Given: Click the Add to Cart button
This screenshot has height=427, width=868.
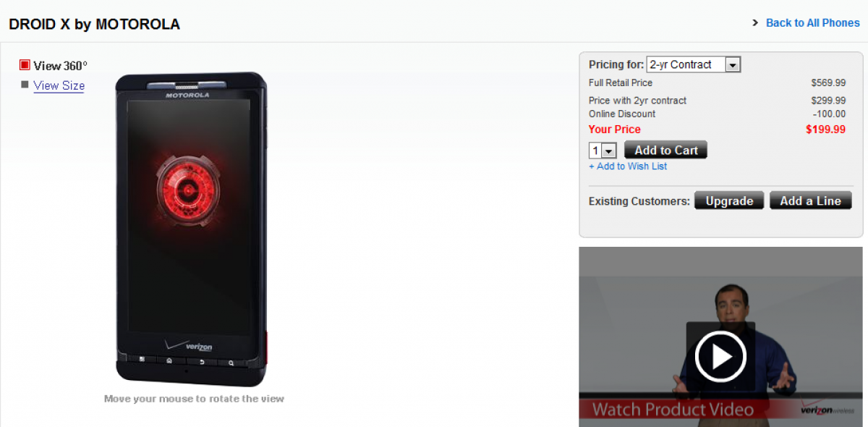Looking at the screenshot, I should point(666,151).
